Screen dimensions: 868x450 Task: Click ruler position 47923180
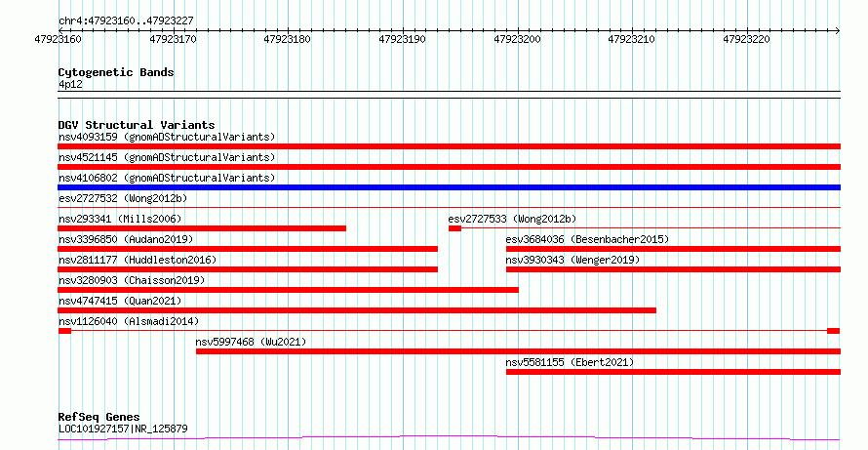tap(288, 39)
